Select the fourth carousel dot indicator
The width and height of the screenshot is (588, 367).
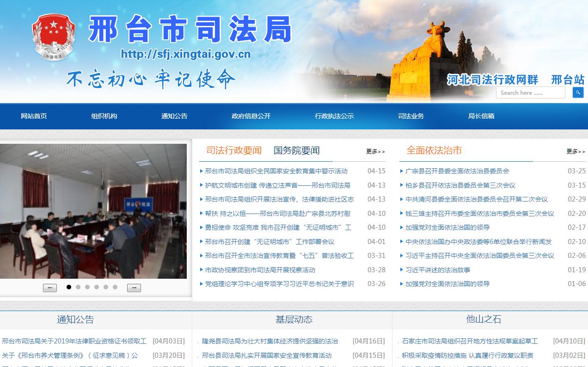[97, 287]
